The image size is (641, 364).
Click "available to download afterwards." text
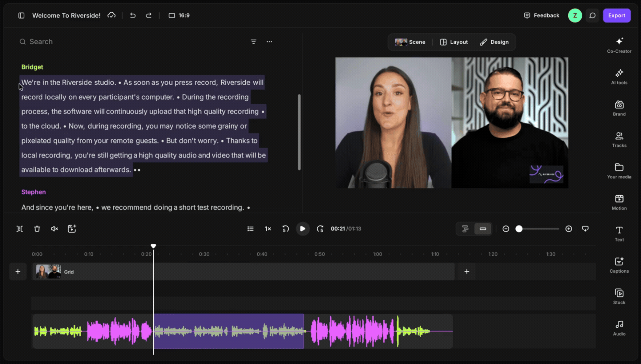tap(76, 170)
